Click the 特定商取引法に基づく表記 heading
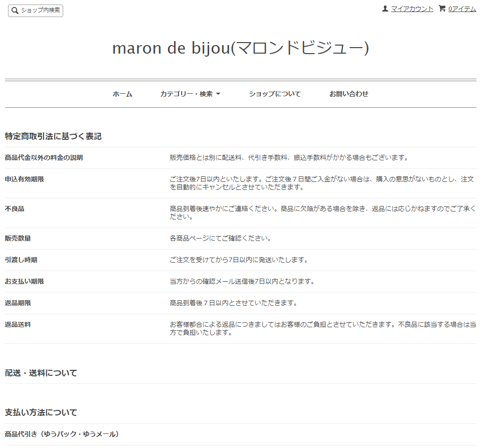This screenshot has width=488, height=448. (x=53, y=136)
